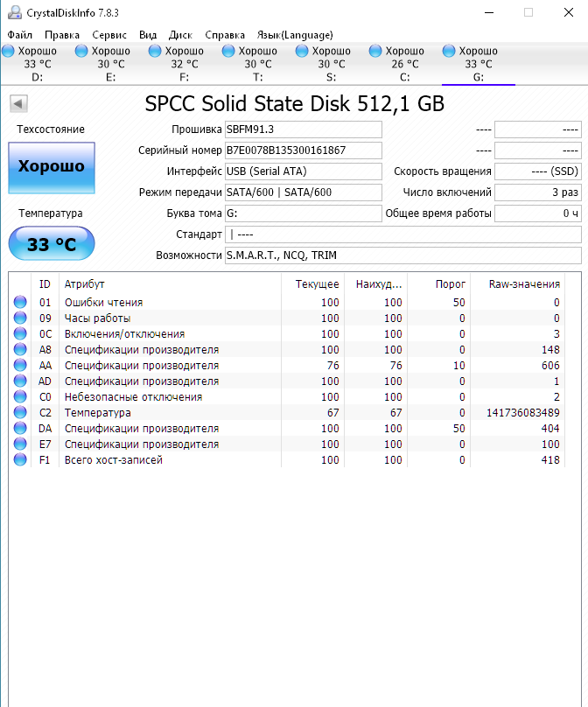588x707 pixels.
Task: Select disk C: status orb
Action: [375, 51]
